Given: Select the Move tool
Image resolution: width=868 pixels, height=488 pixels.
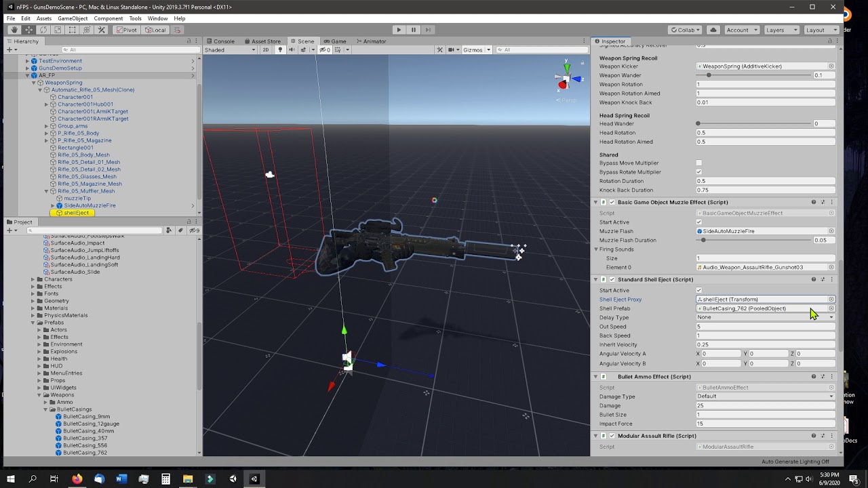Looking at the screenshot, I should [x=29, y=30].
